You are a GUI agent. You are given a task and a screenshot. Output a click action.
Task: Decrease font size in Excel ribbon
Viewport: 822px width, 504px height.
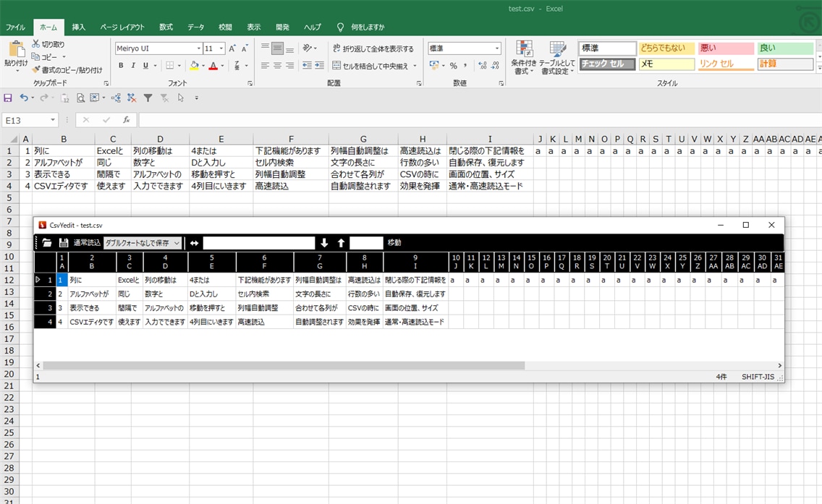pos(244,48)
